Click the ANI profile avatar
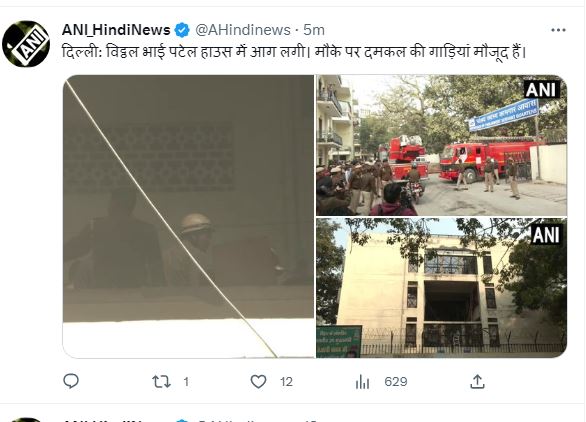This screenshot has width=586, height=422. click(x=26, y=44)
